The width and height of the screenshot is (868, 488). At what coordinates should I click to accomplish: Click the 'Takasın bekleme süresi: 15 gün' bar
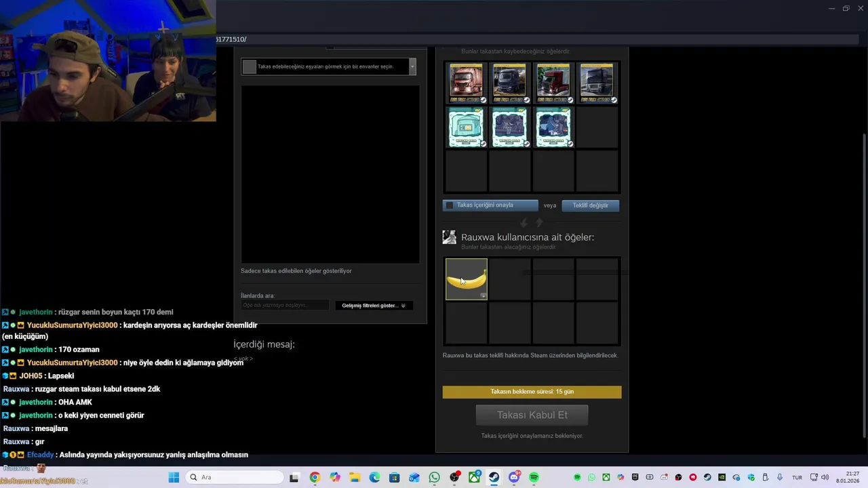(532, 392)
